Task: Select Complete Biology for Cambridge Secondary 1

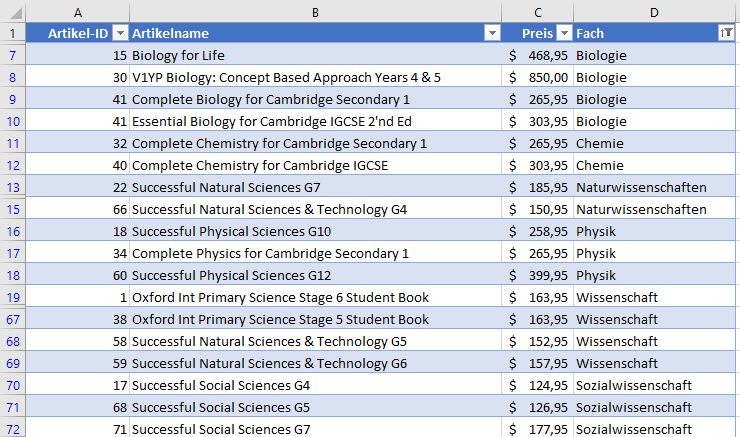Action: coord(315,99)
